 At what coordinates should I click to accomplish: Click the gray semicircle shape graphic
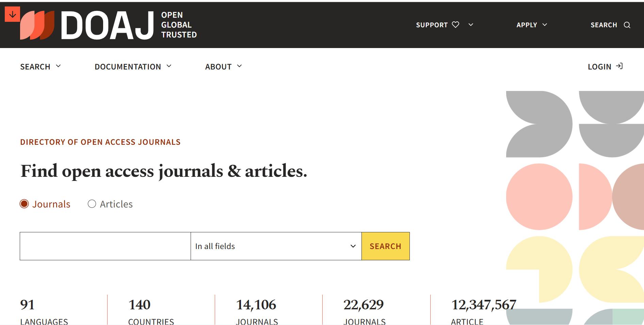tap(611, 107)
